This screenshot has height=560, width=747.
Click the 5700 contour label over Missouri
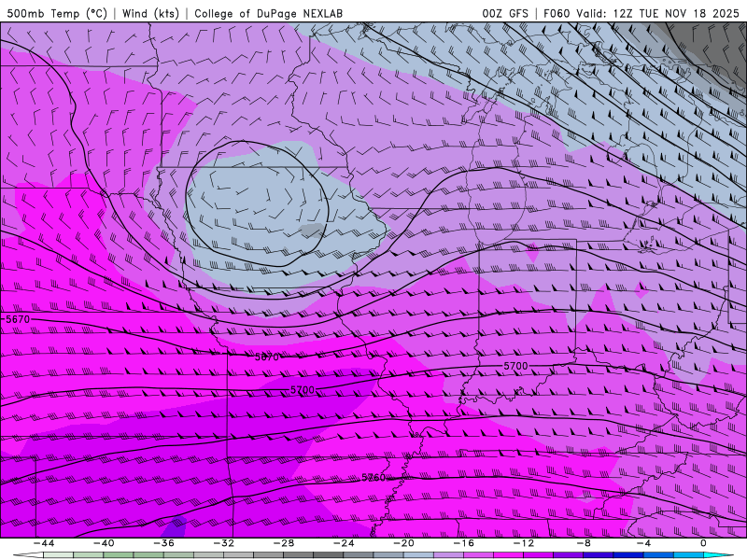tap(303, 390)
